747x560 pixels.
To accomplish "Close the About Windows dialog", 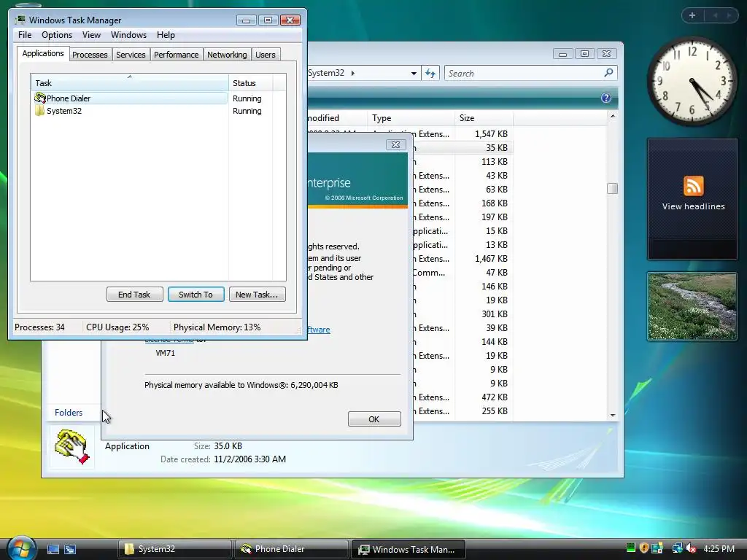I will pos(395,145).
